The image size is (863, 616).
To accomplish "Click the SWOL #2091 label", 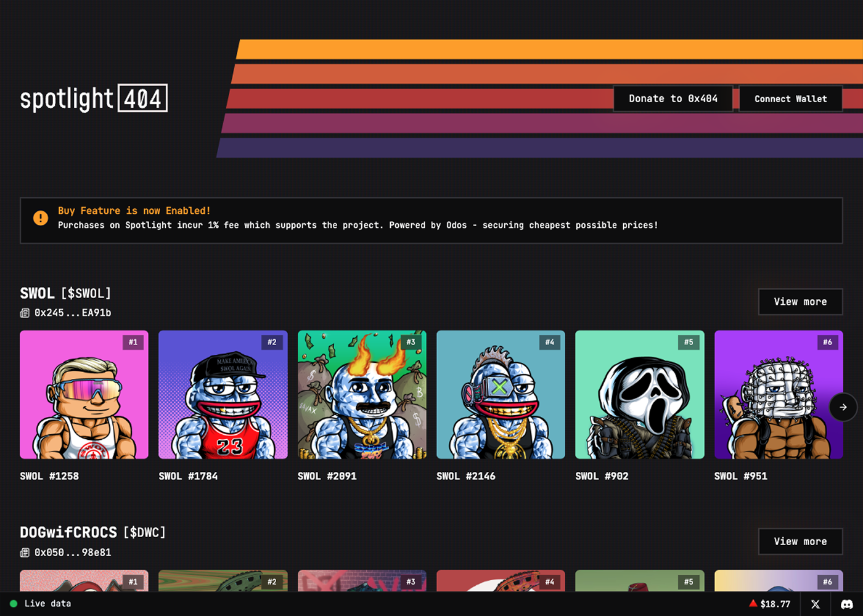I will pos(327,476).
